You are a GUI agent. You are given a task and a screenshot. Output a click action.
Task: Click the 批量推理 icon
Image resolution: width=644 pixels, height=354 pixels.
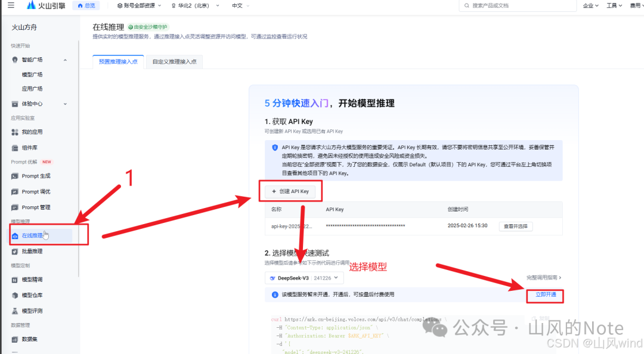pos(15,251)
